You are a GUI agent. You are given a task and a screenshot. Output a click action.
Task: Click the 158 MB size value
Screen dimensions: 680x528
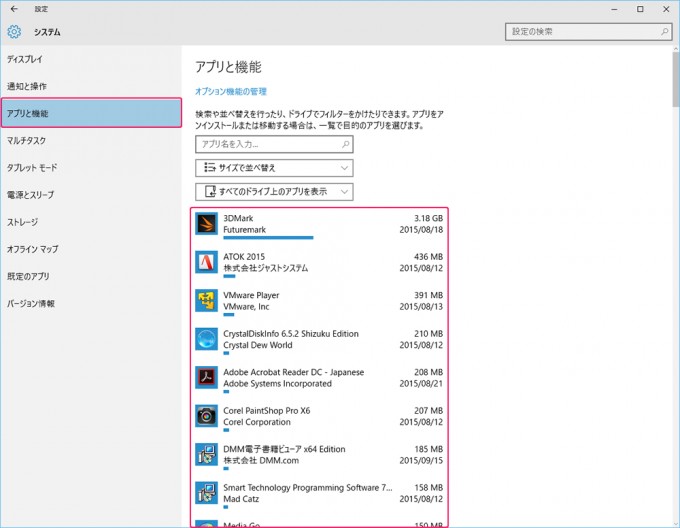(x=428, y=488)
